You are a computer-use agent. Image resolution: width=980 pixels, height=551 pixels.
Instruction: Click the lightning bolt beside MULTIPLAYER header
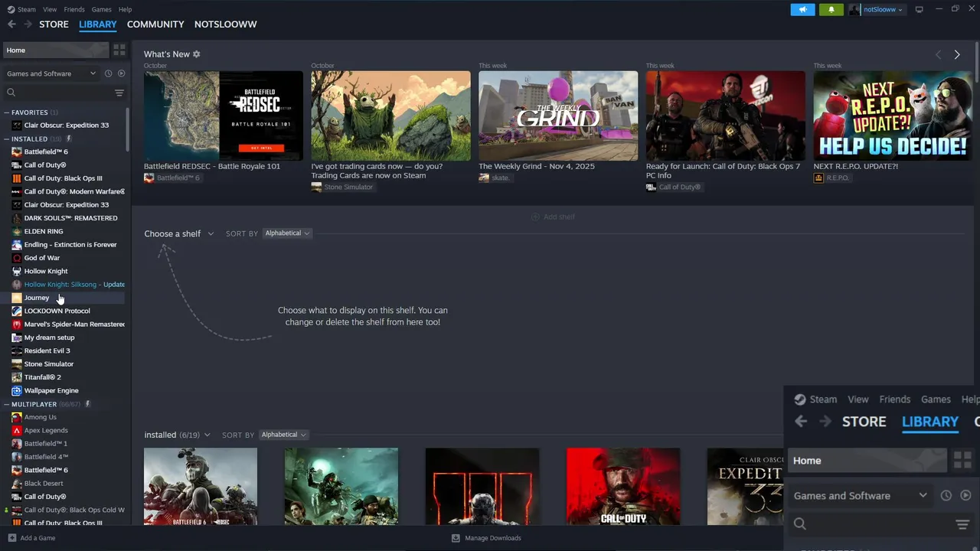pyautogui.click(x=87, y=403)
